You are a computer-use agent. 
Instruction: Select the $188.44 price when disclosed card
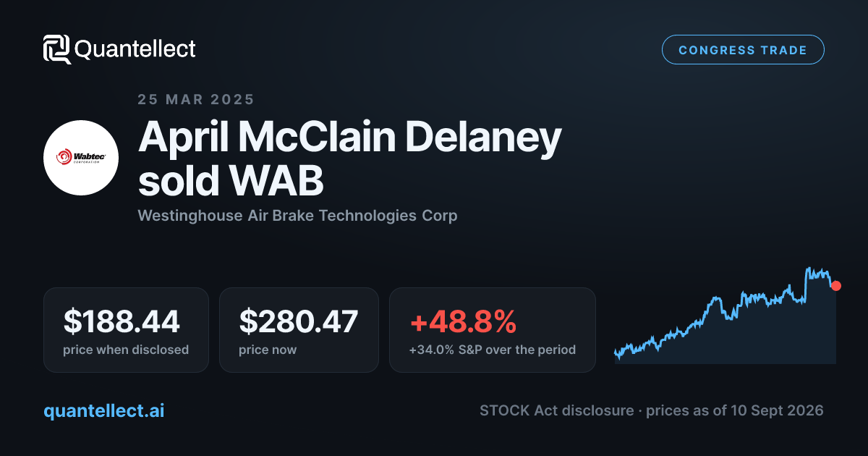(126, 330)
